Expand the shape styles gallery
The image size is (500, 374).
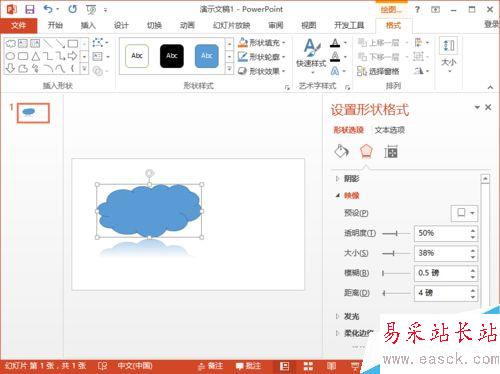click(229, 69)
